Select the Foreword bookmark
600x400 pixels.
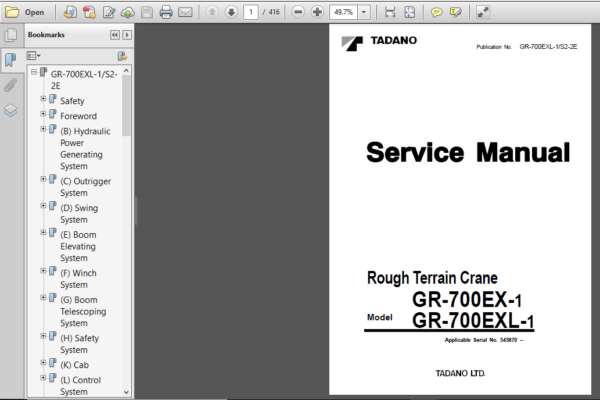click(78, 116)
